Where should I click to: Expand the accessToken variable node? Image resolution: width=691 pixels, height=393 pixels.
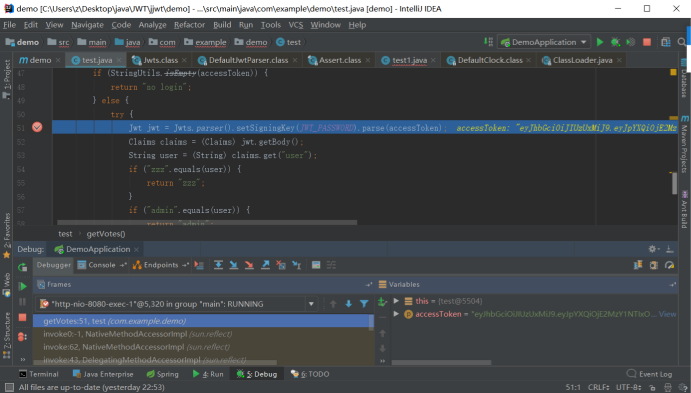point(396,314)
